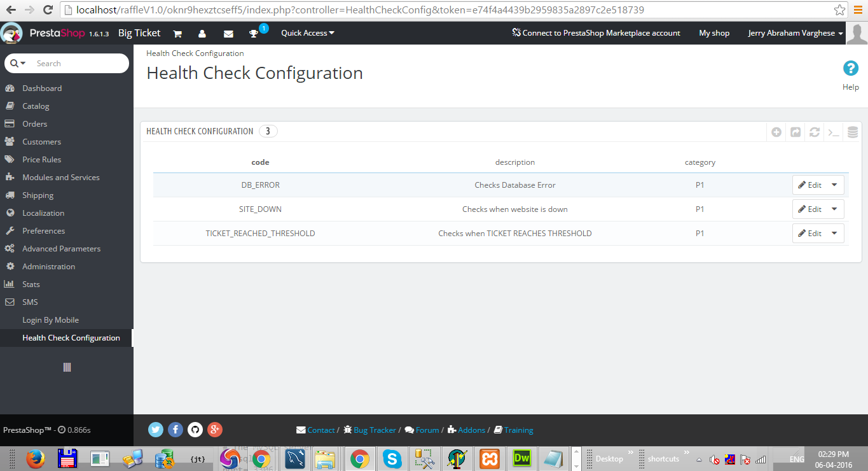Collapse the sidebar menu using bars toggle

point(67,367)
